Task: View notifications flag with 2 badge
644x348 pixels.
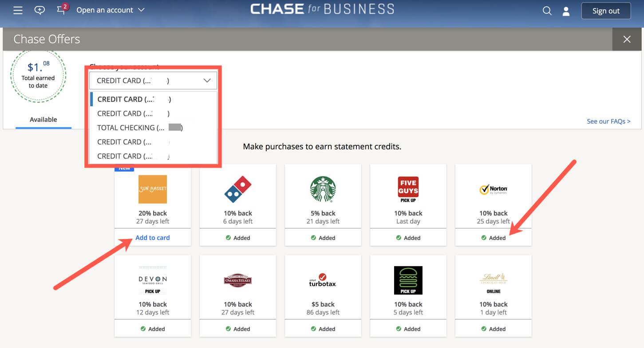Action: click(x=62, y=9)
